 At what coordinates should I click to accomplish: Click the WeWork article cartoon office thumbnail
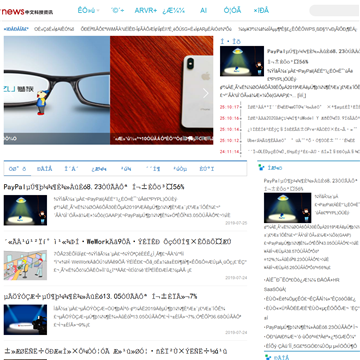[x=25, y=265]
